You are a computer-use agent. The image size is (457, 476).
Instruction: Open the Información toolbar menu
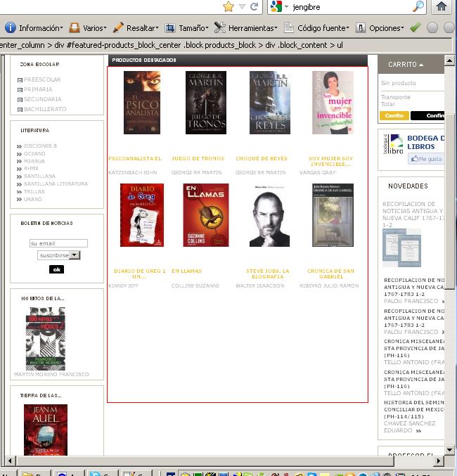pos(34,28)
